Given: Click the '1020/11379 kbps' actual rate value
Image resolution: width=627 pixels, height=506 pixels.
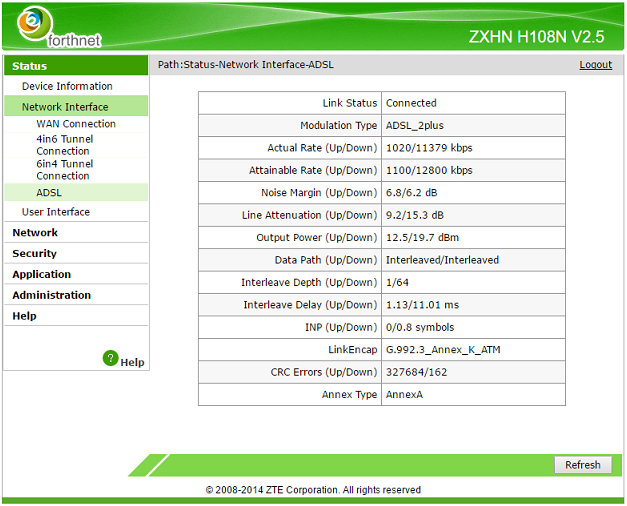Looking at the screenshot, I should 429,148.
